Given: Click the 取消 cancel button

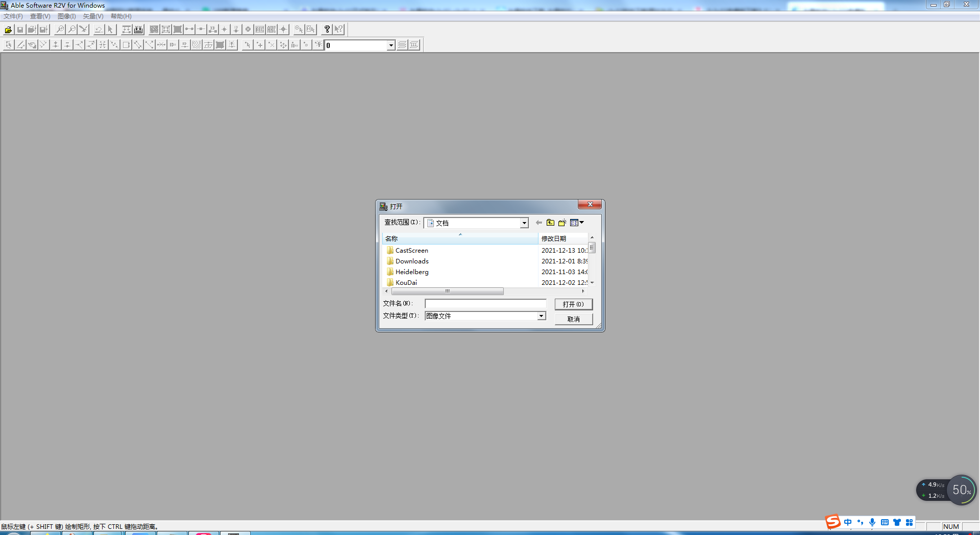Looking at the screenshot, I should (x=573, y=319).
